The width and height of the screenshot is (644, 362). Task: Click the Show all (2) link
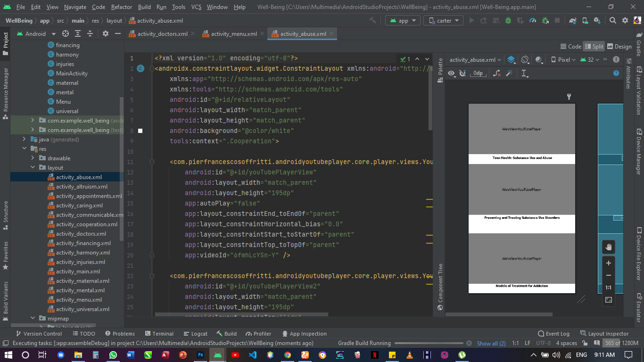click(491, 343)
